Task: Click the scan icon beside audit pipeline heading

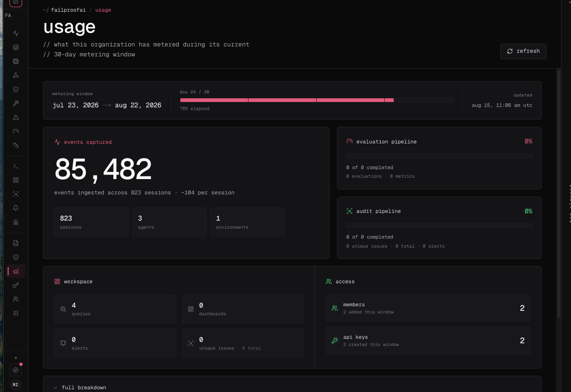Action: [350, 211]
